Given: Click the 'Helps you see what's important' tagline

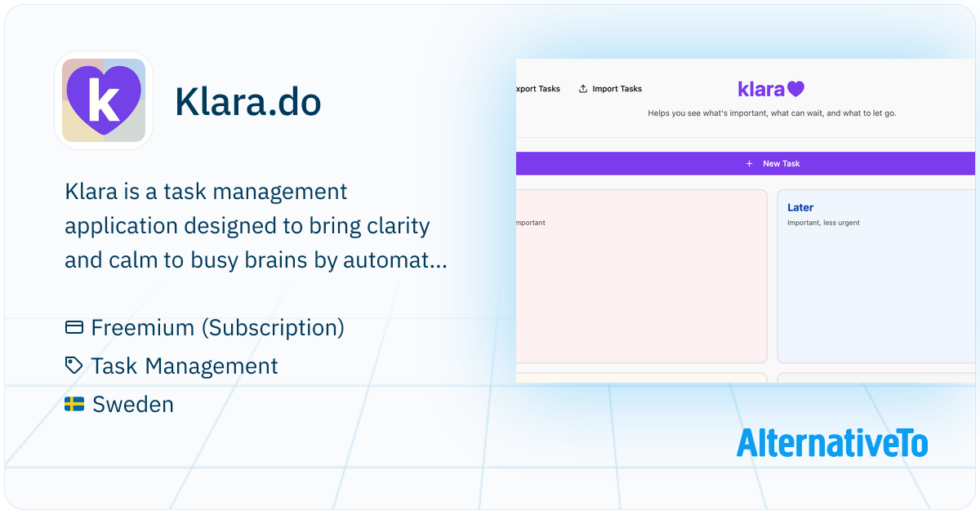Looking at the screenshot, I should pyautogui.click(x=772, y=113).
